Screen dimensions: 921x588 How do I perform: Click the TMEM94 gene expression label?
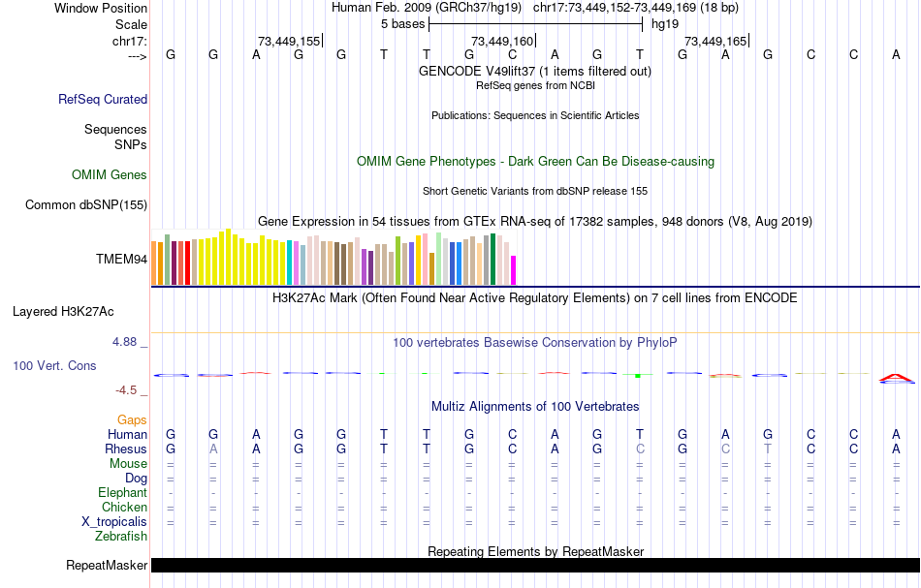click(x=121, y=259)
